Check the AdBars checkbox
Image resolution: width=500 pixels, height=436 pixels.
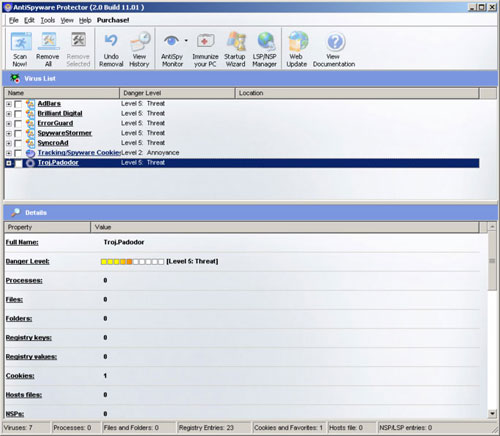pyautogui.click(x=18, y=104)
